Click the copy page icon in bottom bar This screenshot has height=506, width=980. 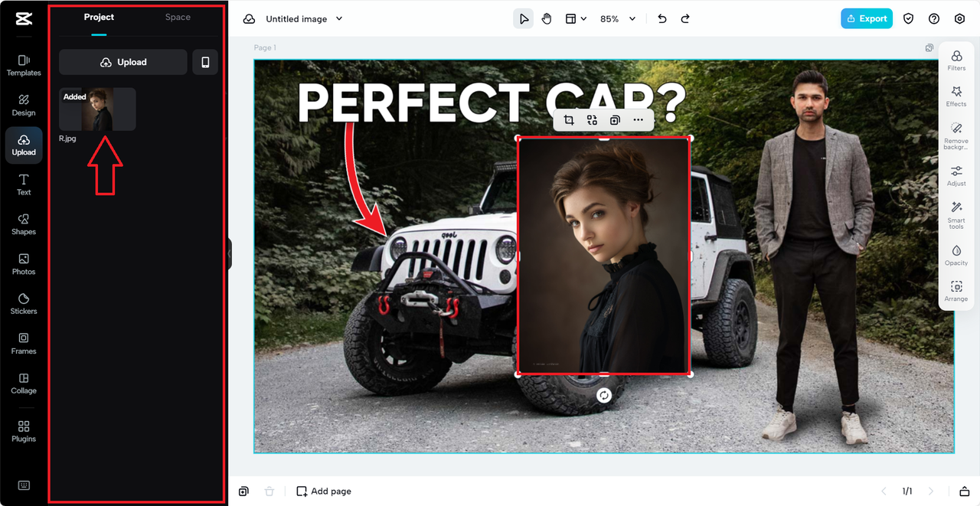(x=243, y=491)
